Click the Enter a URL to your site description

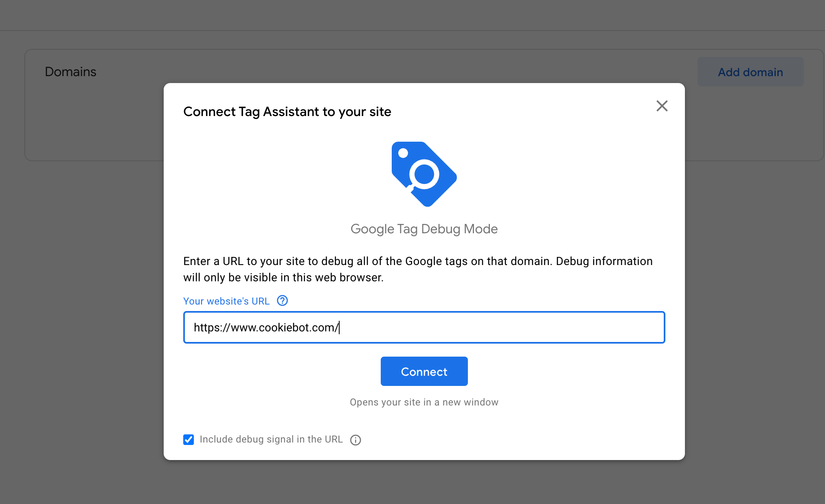tap(418, 269)
